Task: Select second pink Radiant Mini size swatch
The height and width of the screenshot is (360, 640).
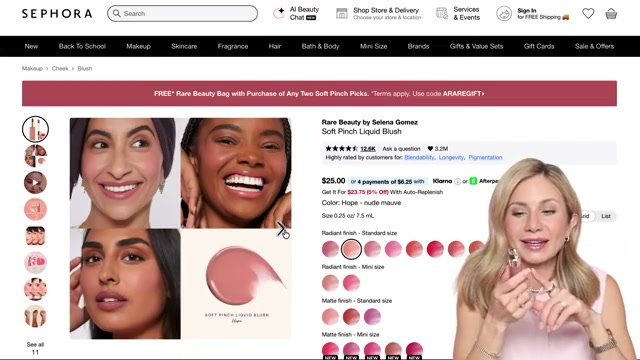Action: tap(351, 282)
